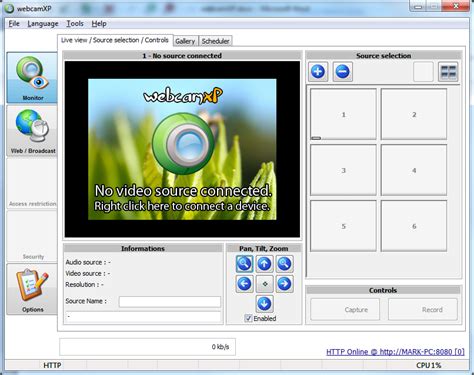This screenshot has width=474, height=375.
Task: Open the Tools menu
Action: pos(75,24)
